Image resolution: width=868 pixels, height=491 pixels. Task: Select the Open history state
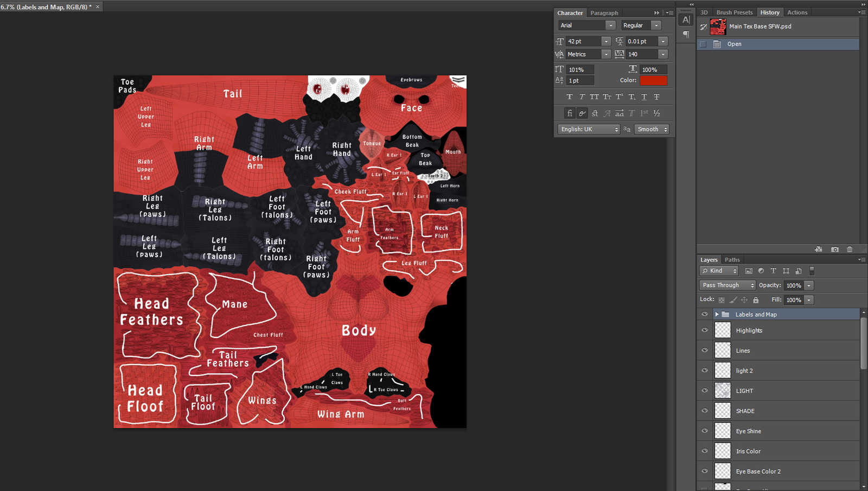pos(734,44)
